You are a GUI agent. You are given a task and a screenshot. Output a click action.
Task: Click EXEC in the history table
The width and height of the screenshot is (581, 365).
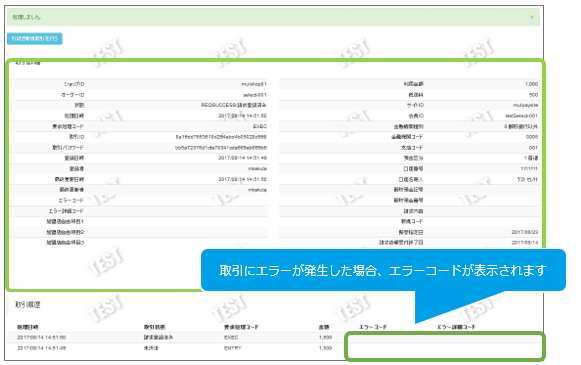(231, 338)
